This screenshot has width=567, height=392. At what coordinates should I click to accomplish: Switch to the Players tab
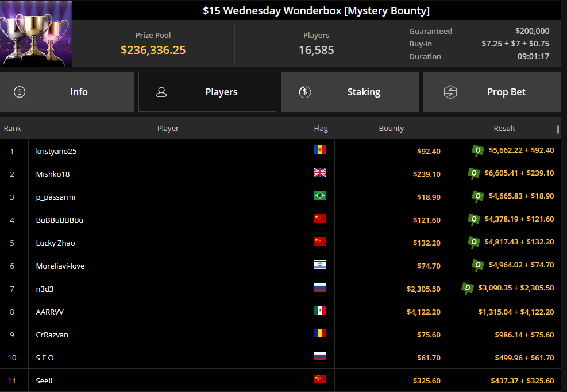tap(207, 92)
